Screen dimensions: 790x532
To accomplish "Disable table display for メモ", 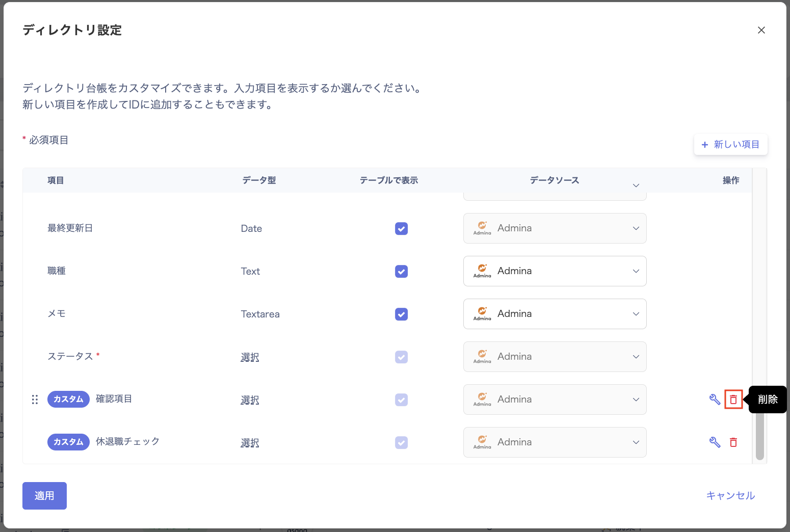I will [x=401, y=314].
